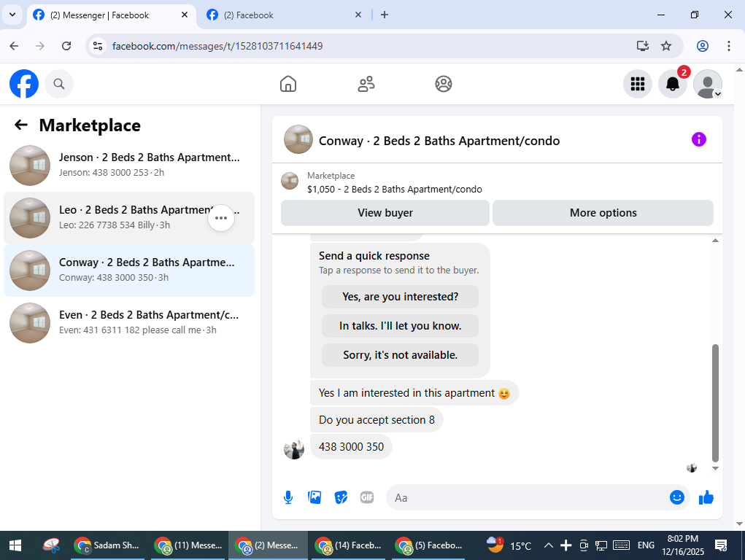This screenshot has height=560, width=745.
Task: Open the tab search dropdown arrow
Action: 13,15
